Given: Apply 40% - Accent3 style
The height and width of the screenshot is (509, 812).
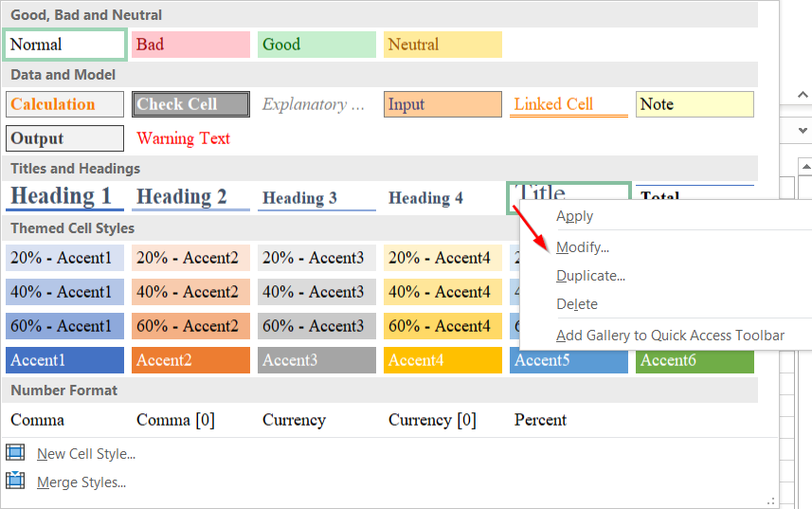Looking at the screenshot, I should click(316, 292).
